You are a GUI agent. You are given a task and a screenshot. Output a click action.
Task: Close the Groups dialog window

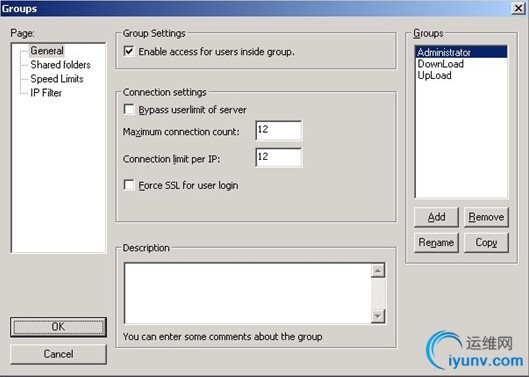[518, 8]
